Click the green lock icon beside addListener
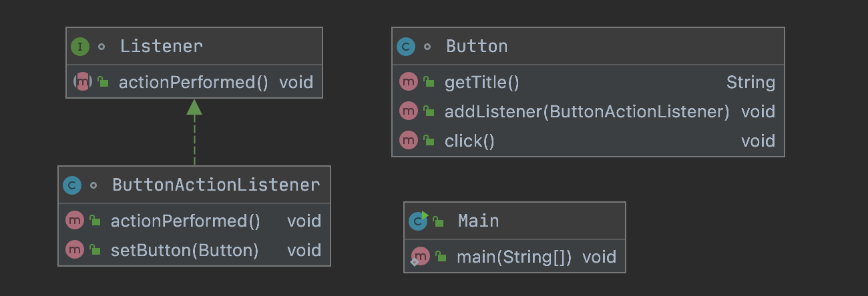The height and width of the screenshot is (296, 868). tap(429, 112)
